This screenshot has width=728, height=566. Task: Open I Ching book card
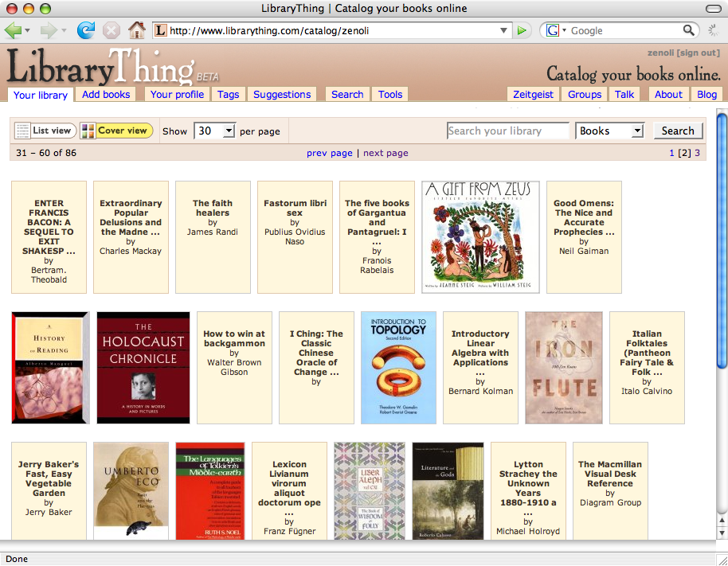coord(316,368)
